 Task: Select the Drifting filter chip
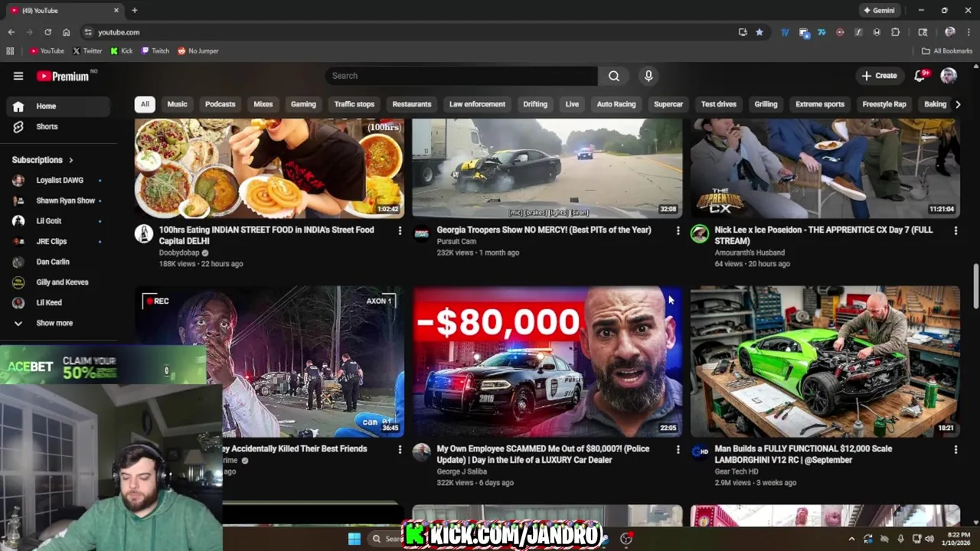coord(535,104)
